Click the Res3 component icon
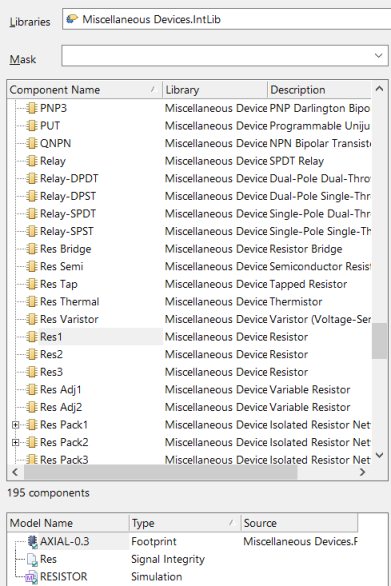Image resolution: width=391 pixels, height=586 pixels. (32, 372)
